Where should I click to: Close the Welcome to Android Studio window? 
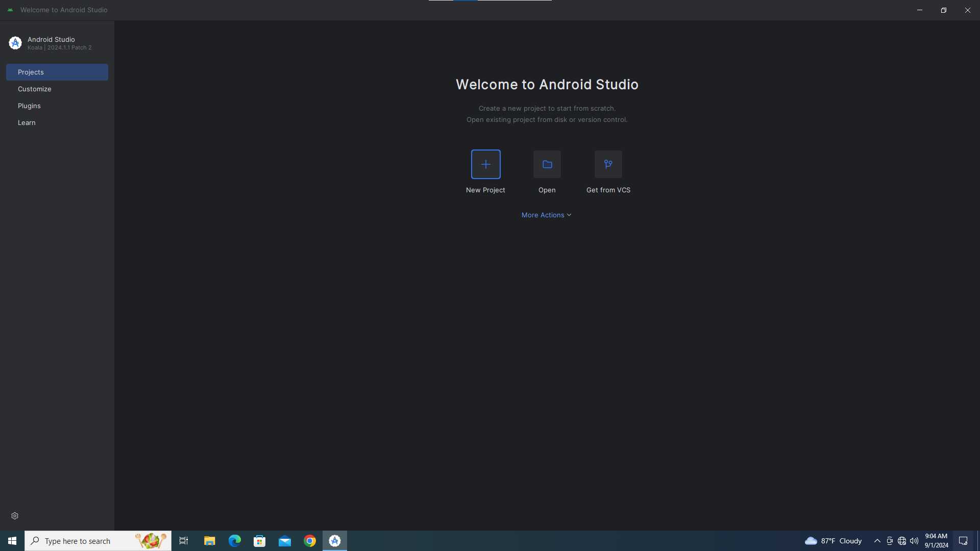click(x=968, y=10)
